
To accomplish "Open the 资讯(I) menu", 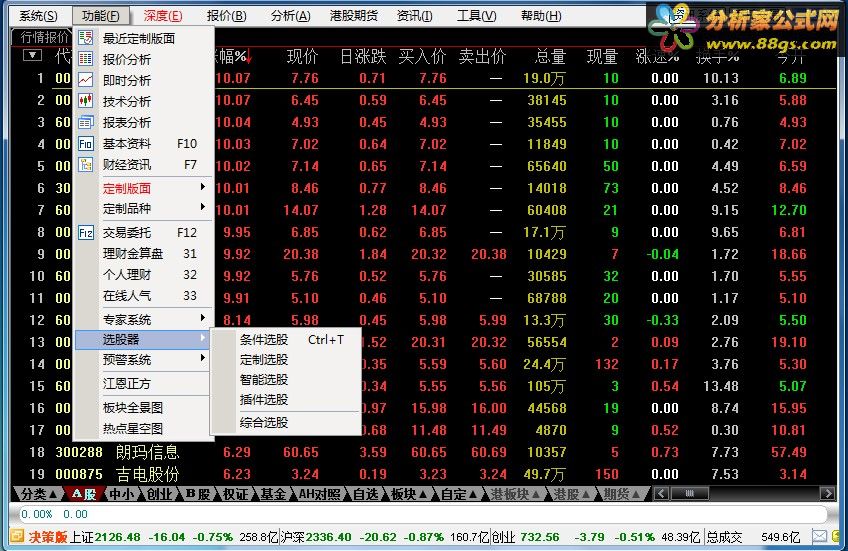I will click(x=414, y=16).
